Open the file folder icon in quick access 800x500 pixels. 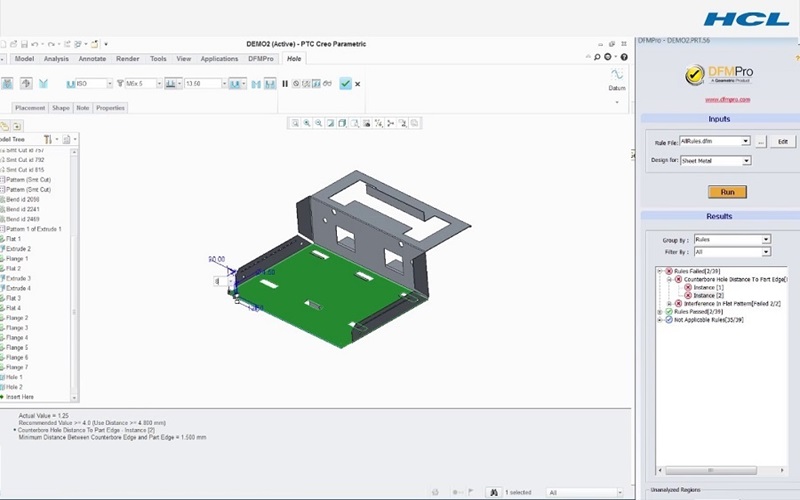click(14, 44)
